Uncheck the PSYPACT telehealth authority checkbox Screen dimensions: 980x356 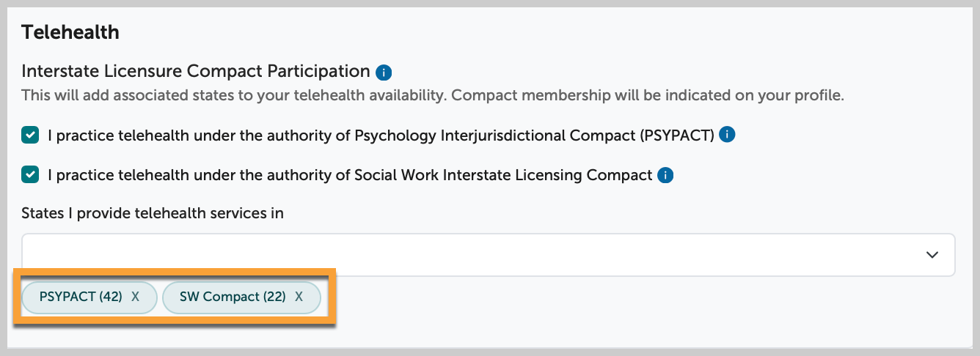coord(30,135)
